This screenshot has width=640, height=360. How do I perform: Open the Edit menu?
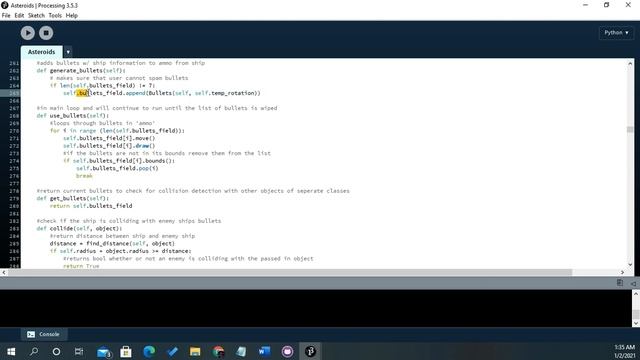(19, 16)
